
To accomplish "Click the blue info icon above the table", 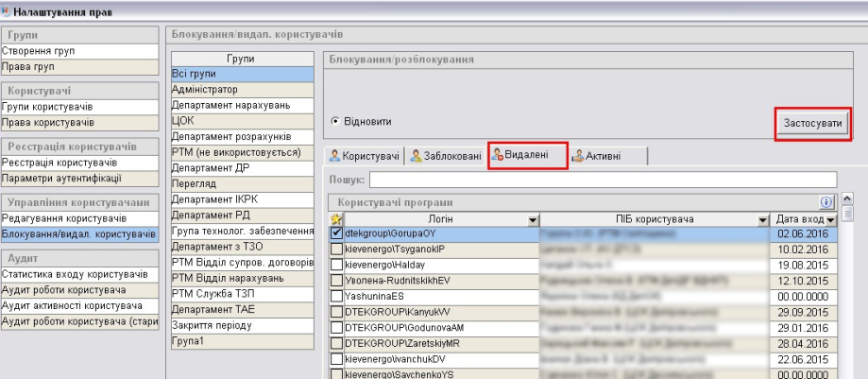I will pyautogui.click(x=825, y=202).
